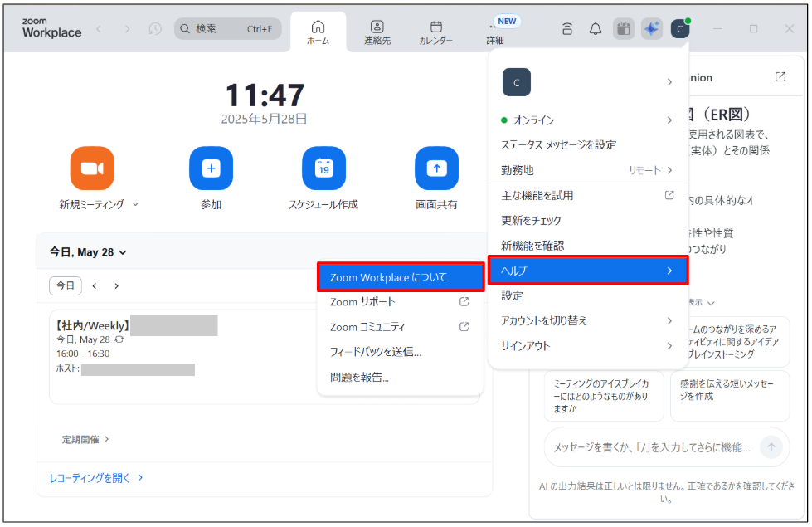This screenshot has height=527, width=812.
Task: Open 設定 from the profile menu
Action: click(588, 296)
